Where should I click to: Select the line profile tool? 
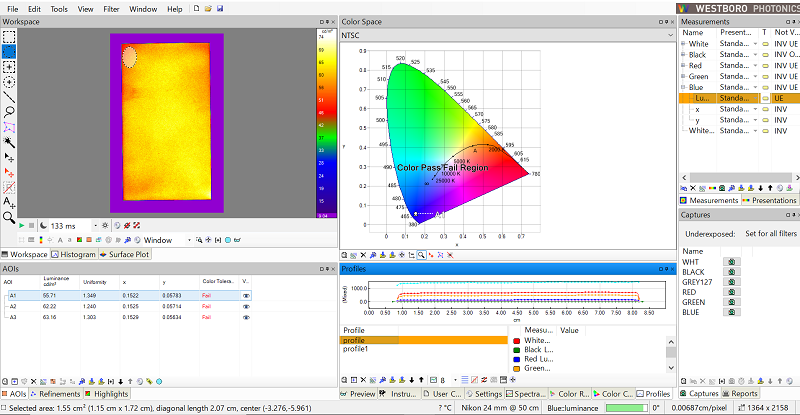(9, 96)
